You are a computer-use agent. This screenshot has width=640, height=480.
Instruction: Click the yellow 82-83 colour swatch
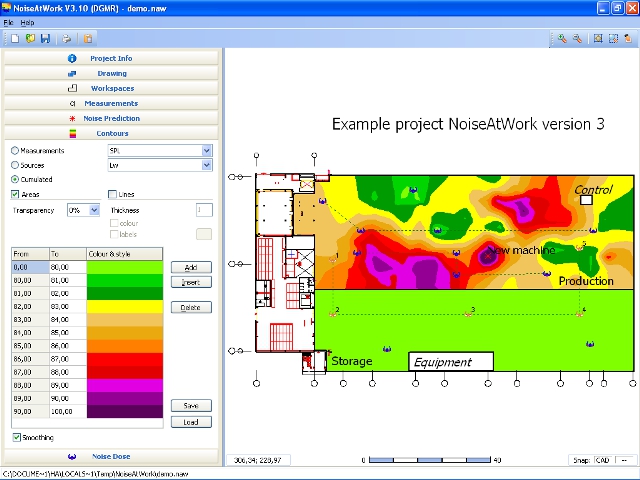pos(124,307)
